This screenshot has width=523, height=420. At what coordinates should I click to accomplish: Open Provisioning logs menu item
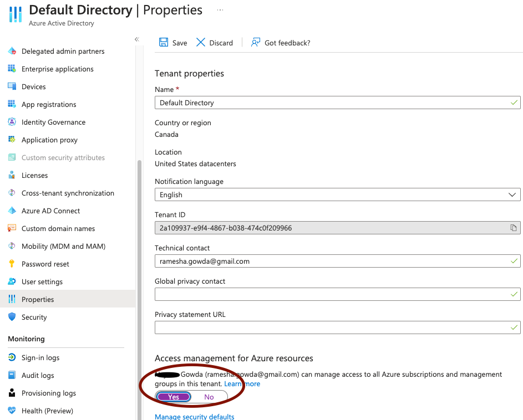tap(49, 393)
